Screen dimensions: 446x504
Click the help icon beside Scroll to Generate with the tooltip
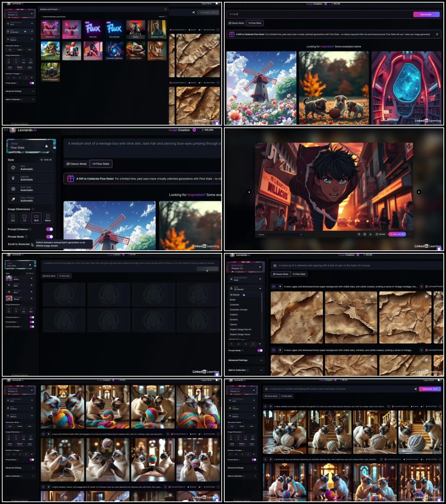coord(32,244)
